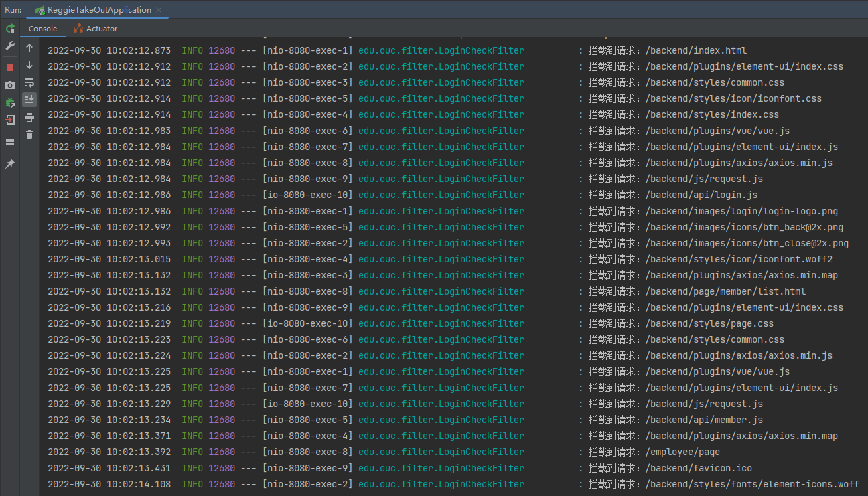Select '/backend/images/login/login-logo.png' path
Screen dimensions: 868x496
click(741, 211)
